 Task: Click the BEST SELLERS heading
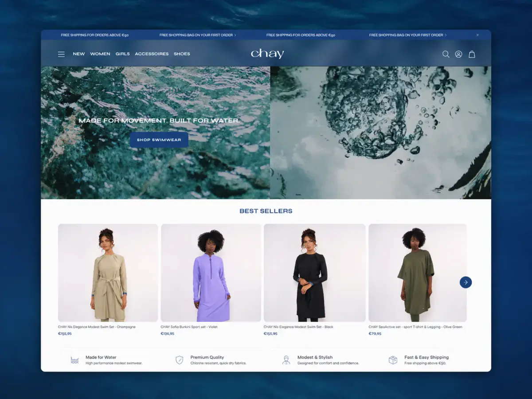coord(266,211)
